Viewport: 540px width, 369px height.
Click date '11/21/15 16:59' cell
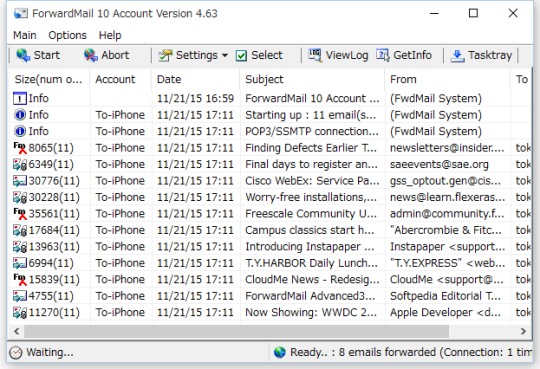(195, 99)
